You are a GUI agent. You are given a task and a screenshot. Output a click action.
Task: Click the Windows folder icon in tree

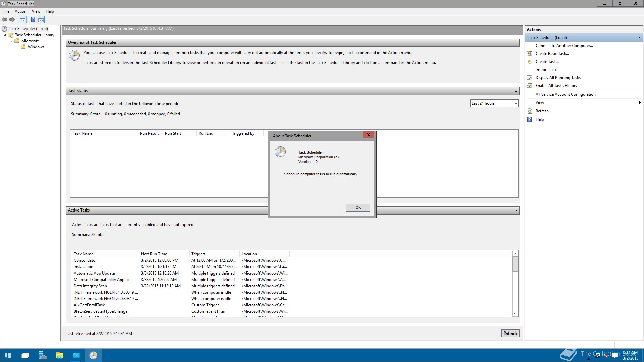23,47
